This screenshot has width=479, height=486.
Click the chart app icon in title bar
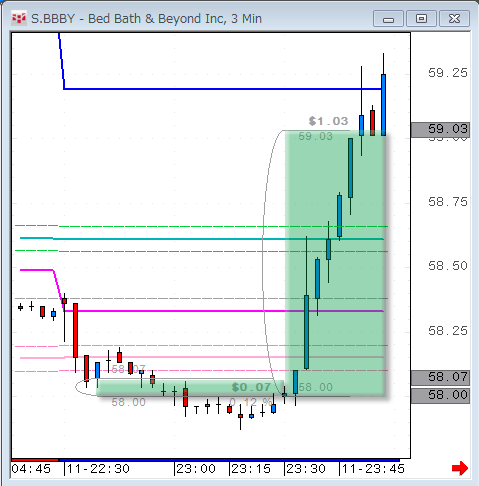[x=19, y=18]
